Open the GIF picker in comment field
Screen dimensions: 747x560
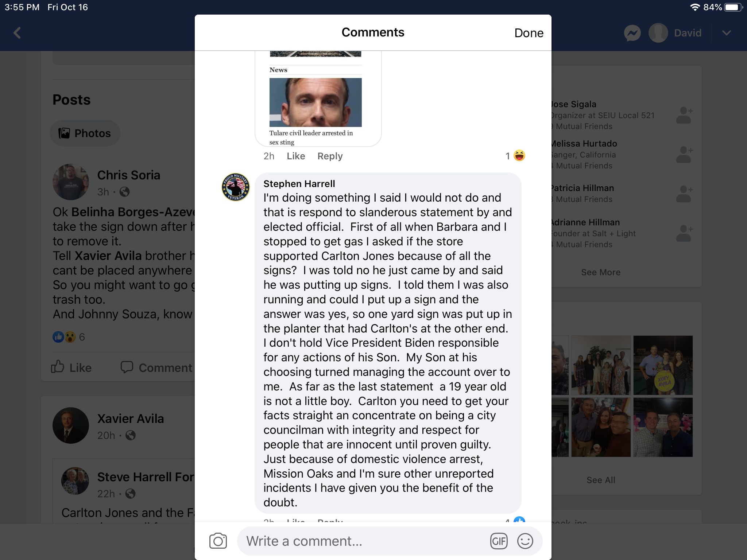tap(499, 541)
